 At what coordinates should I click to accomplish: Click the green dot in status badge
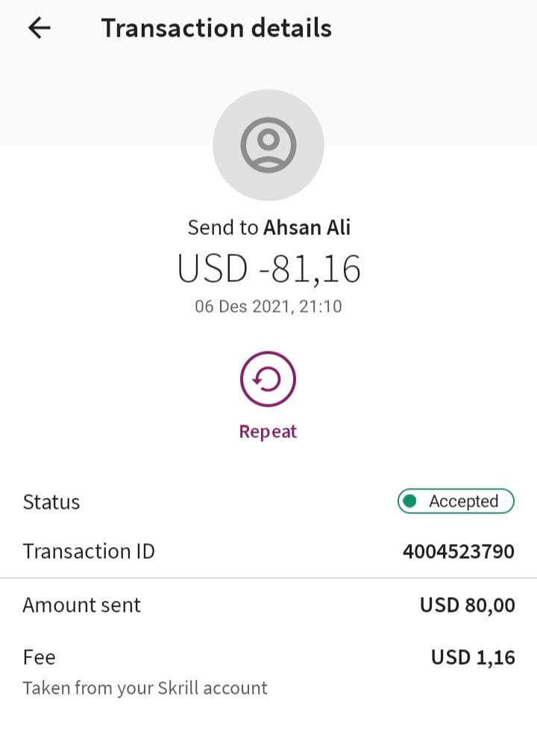pyautogui.click(x=409, y=501)
